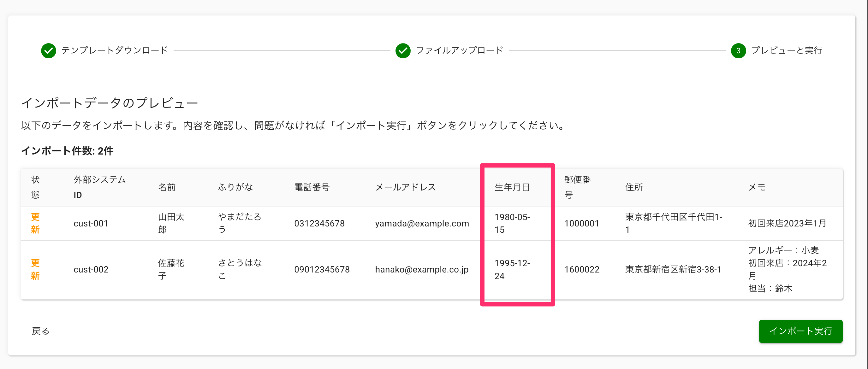Click the インポート件数: 2件 text
This screenshot has width=868, height=369.
67,151
